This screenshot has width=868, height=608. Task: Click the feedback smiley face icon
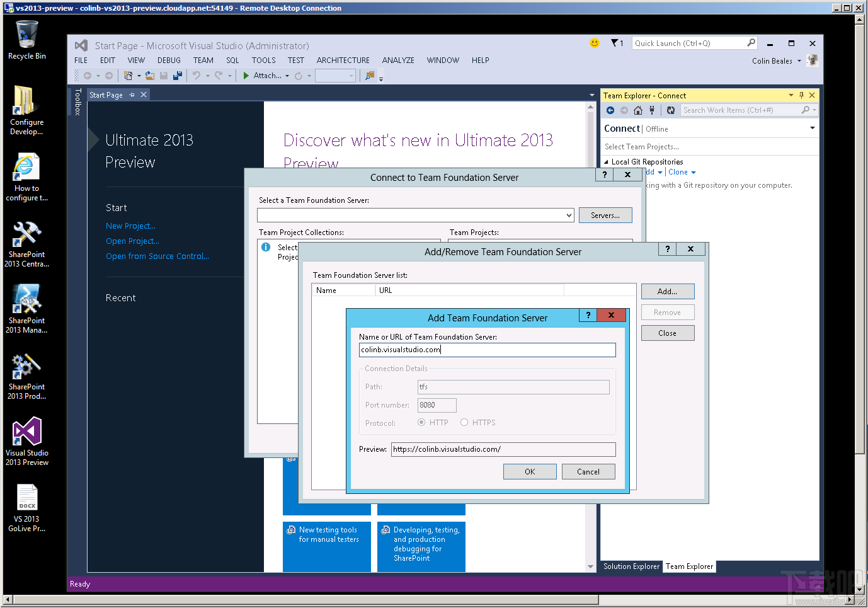(x=594, y=43)
